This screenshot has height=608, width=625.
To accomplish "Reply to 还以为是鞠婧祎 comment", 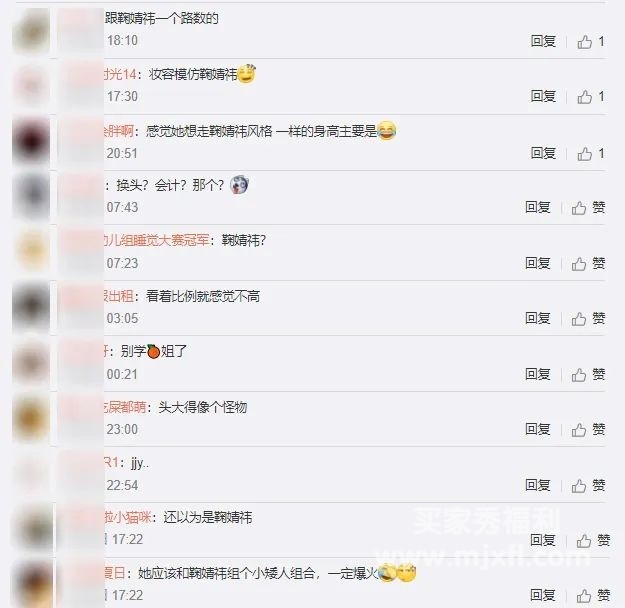I will pos(542,540).
